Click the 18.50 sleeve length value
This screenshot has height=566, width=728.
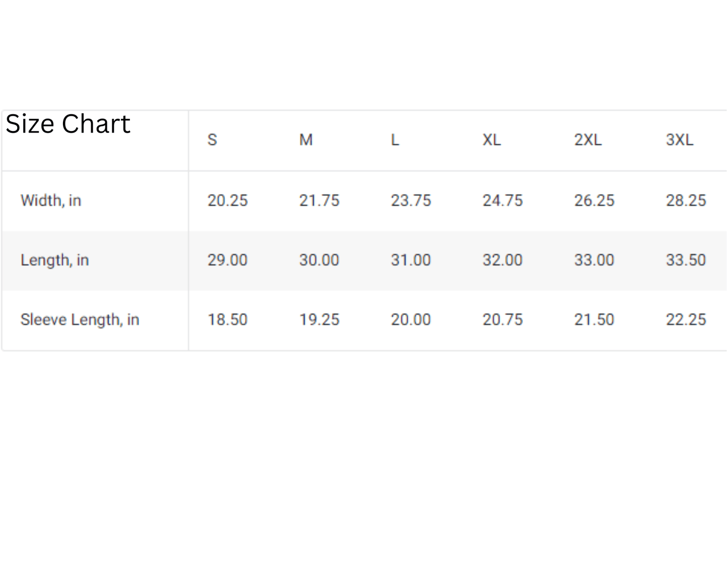point(228,319)
